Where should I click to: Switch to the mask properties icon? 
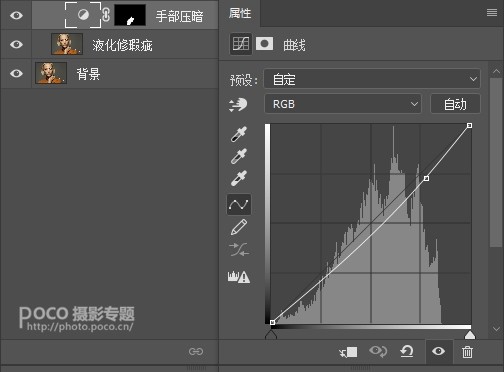pyautogui.click(x=264, y=44)
